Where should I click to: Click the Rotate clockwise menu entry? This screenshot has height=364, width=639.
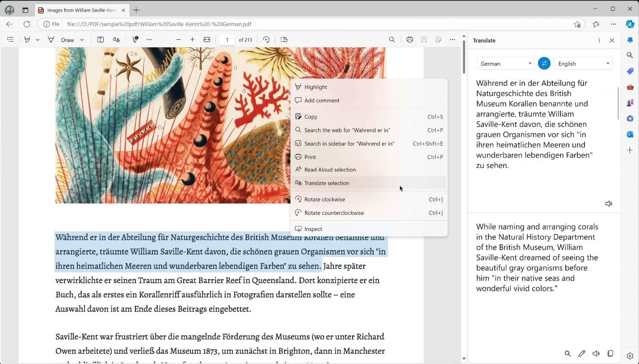pyautogui.click(x=325, y=199)
